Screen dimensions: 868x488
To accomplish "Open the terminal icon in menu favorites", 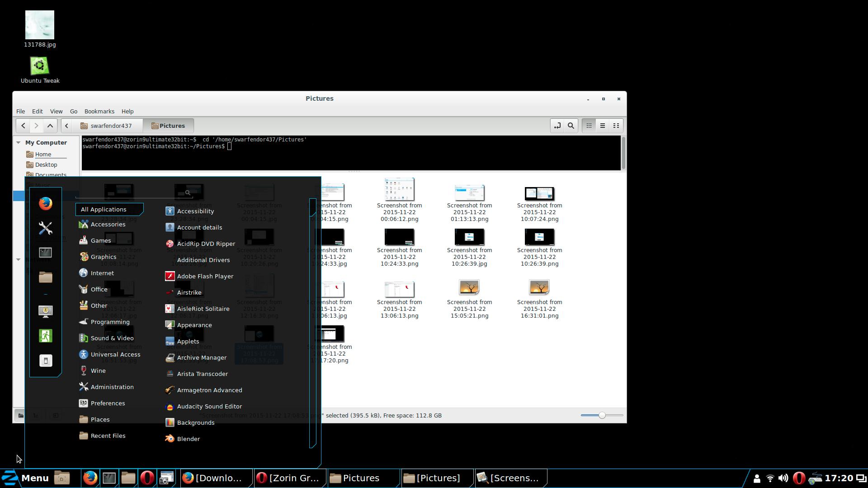I will point(45,253).
